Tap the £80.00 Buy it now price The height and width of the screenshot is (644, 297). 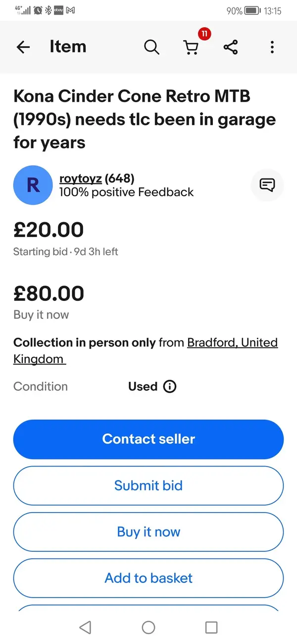coord(49,293)
